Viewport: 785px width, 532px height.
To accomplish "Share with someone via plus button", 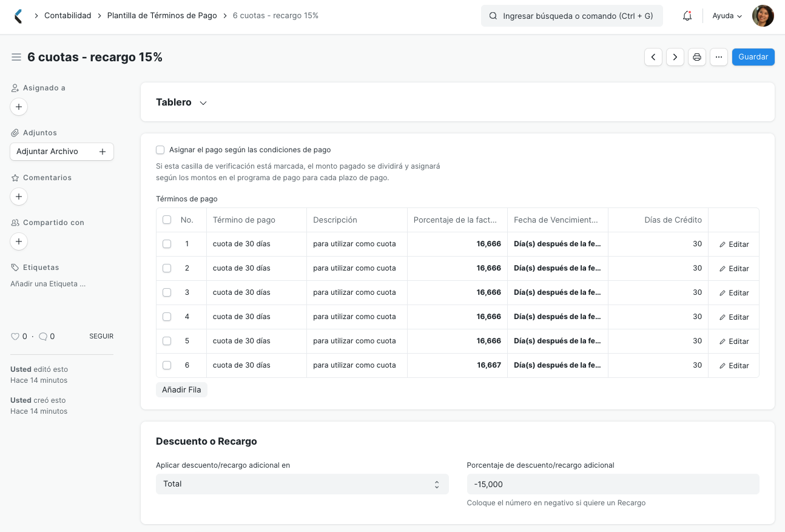I will [x=19, y=241].
